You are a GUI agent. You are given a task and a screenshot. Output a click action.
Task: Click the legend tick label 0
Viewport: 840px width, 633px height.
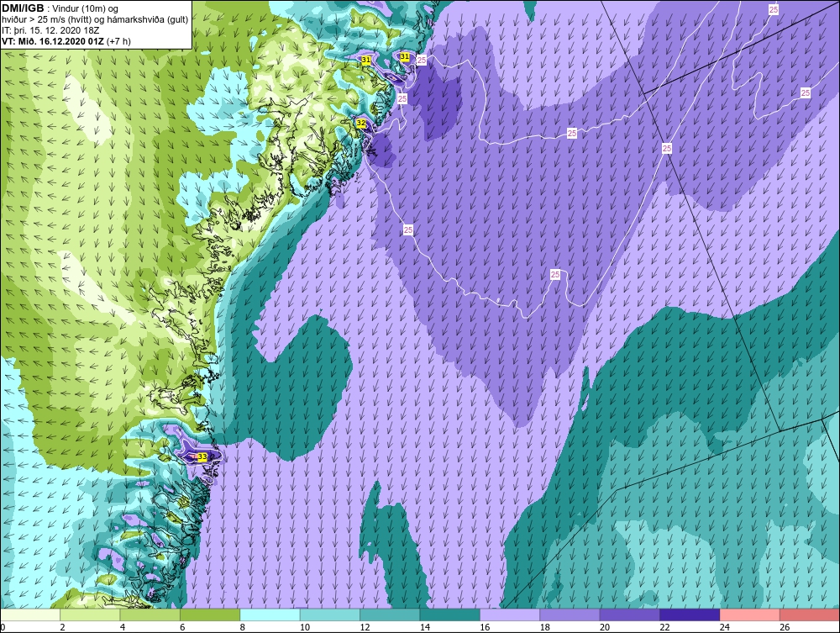pos(3,627)
